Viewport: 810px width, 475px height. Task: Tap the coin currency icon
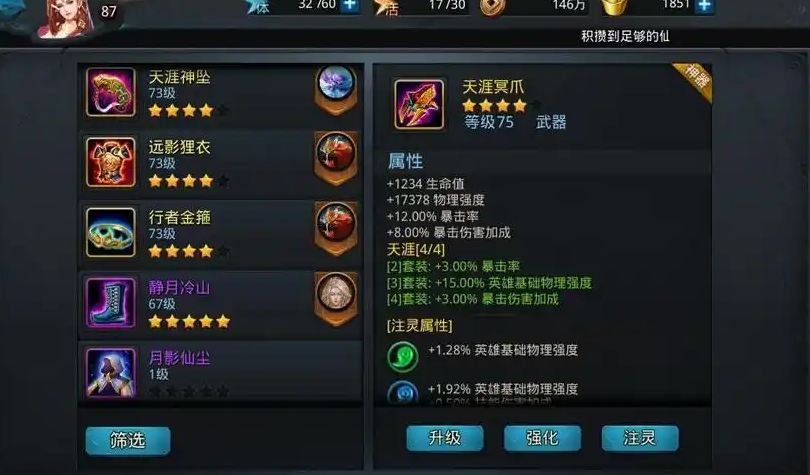[491, 7]
